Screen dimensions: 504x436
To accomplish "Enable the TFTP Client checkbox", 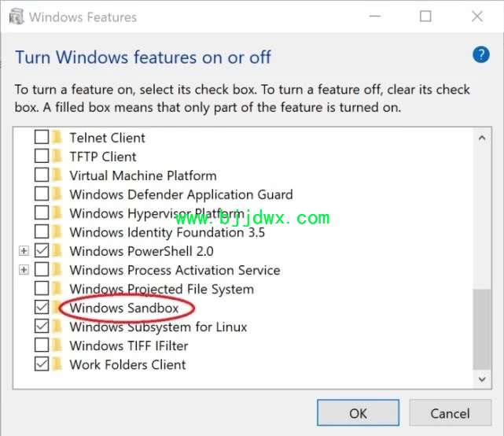I will pyautogui.click(x=42, y=156).
